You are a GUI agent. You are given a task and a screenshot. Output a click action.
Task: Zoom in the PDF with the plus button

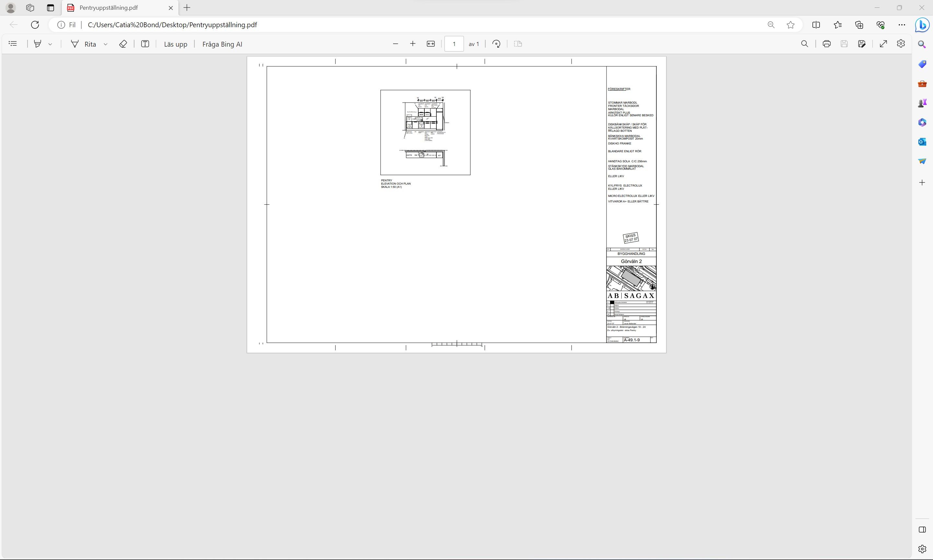point(412,44)
